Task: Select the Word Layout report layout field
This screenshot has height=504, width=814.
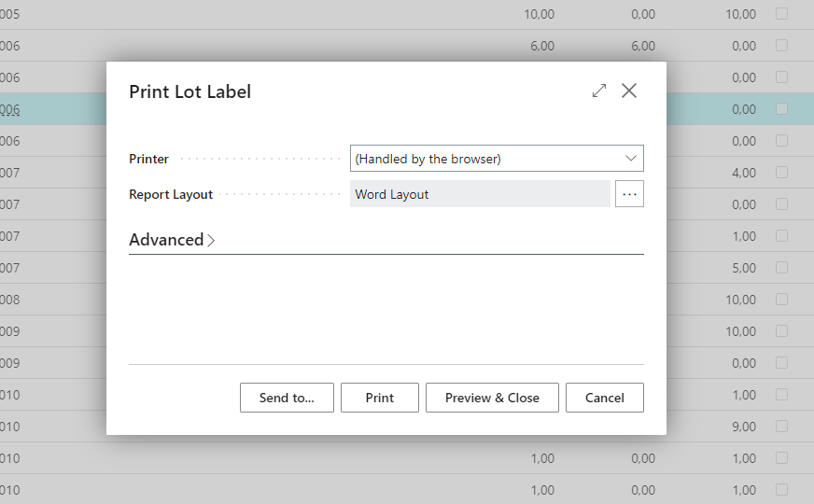Action: pyautogui.click(x=480, y=194)
